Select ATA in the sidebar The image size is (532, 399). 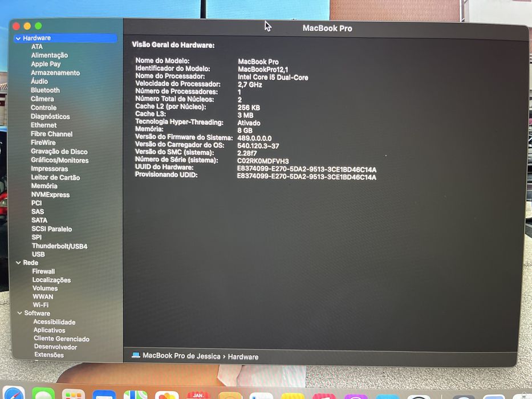pyautogui.click(x=37, y=47)
